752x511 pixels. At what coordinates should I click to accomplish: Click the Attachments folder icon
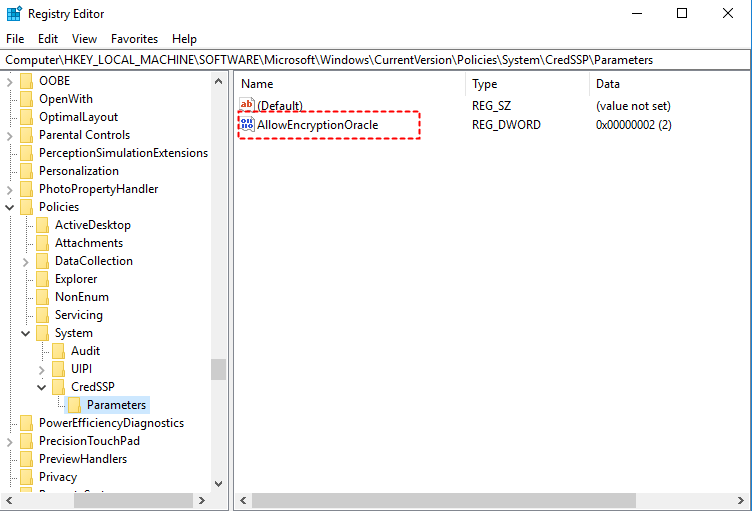click(x=43, y=243)
